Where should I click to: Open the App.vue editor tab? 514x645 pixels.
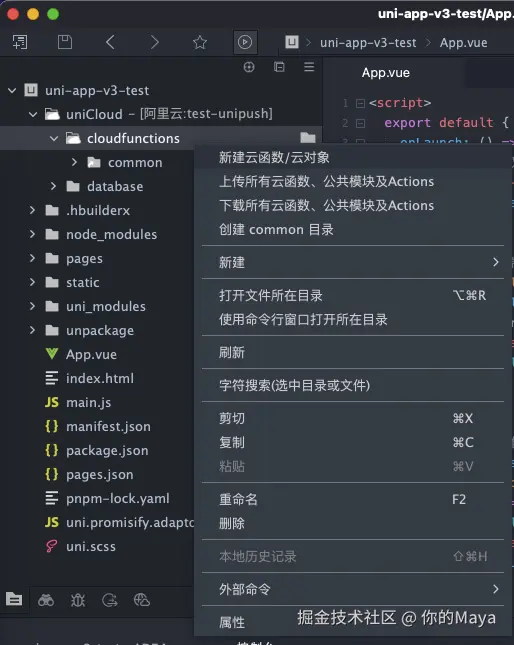pos(386,73)
